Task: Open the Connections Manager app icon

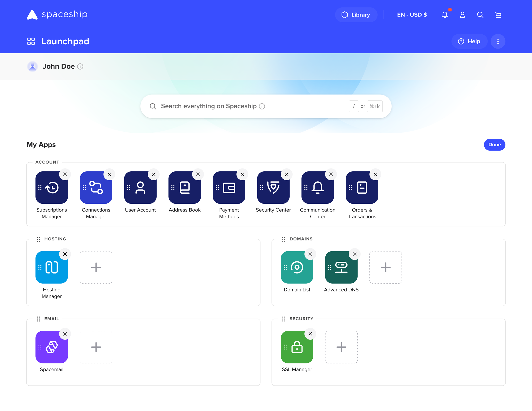Action: 96,188
